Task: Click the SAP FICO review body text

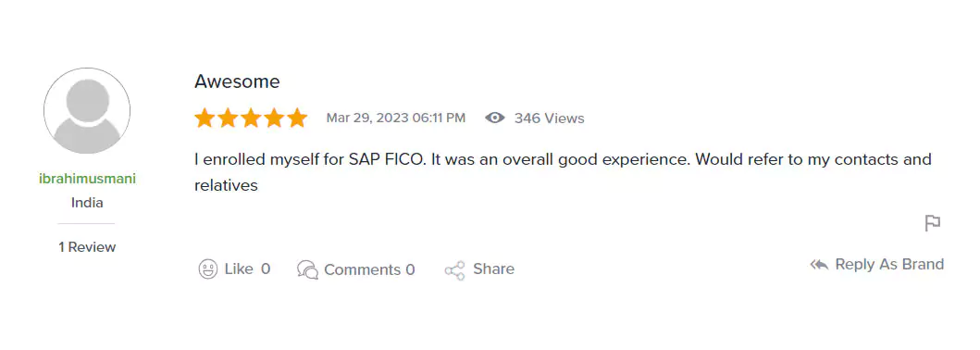Action: tap(564, 172)
